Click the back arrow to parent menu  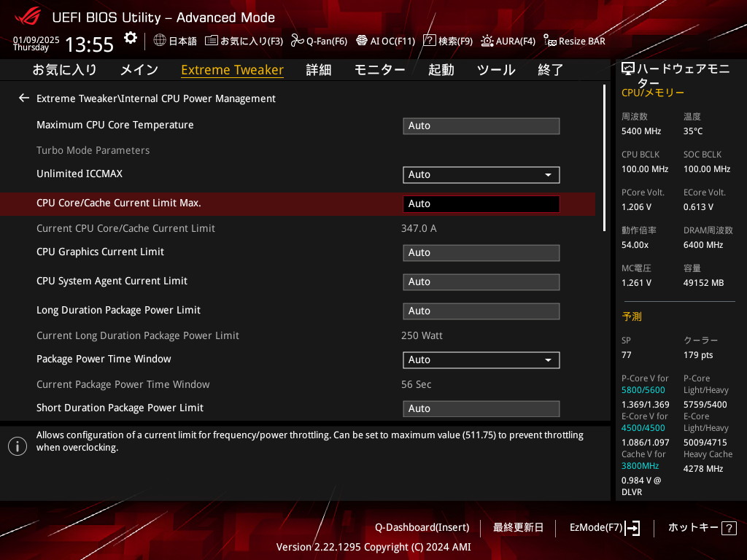[24, 98]
